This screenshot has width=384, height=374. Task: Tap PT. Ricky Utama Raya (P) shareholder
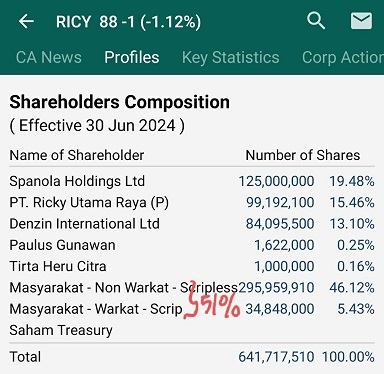[89, 203]
